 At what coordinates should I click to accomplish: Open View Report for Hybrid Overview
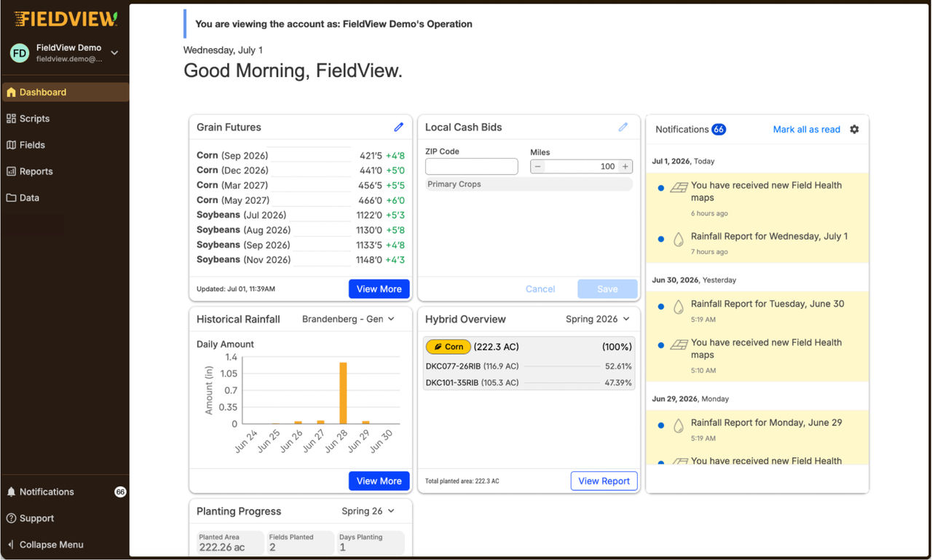pyautogui.click(x=604, y=481)
